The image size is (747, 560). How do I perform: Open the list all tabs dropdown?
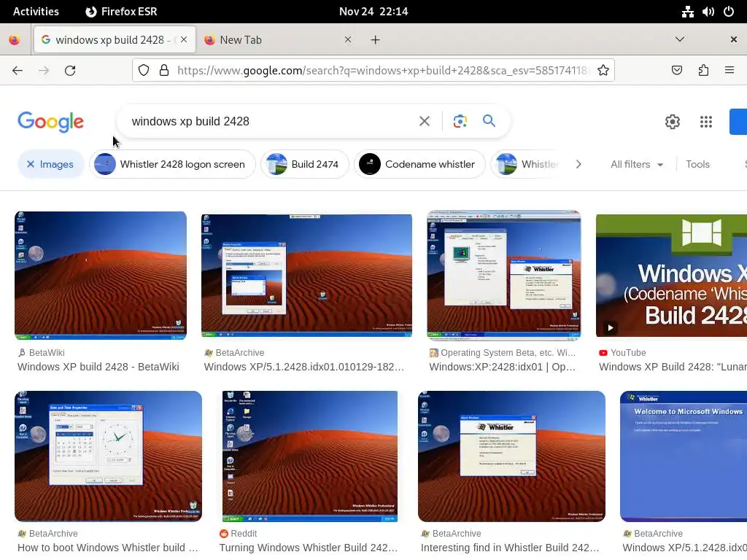[680, 39]
